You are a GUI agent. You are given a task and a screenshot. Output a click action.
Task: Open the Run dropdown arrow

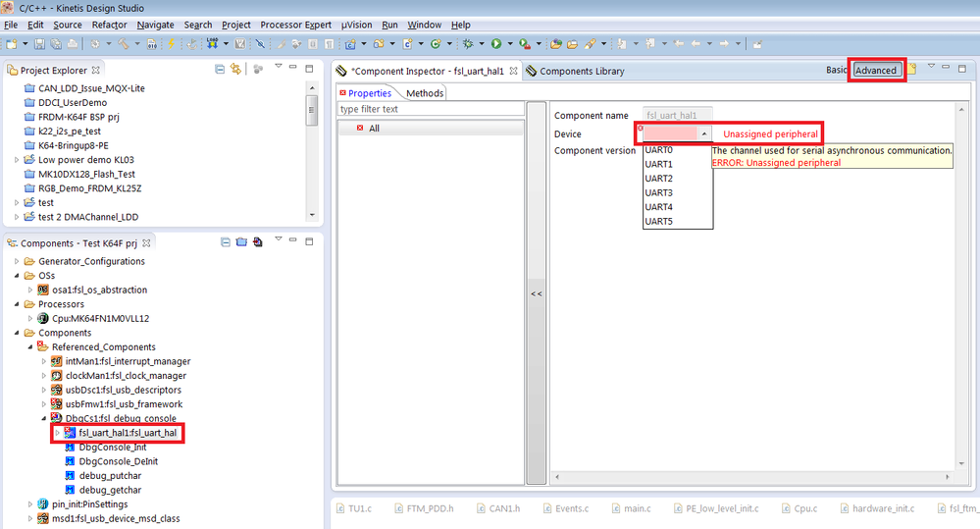click(510, 44)
